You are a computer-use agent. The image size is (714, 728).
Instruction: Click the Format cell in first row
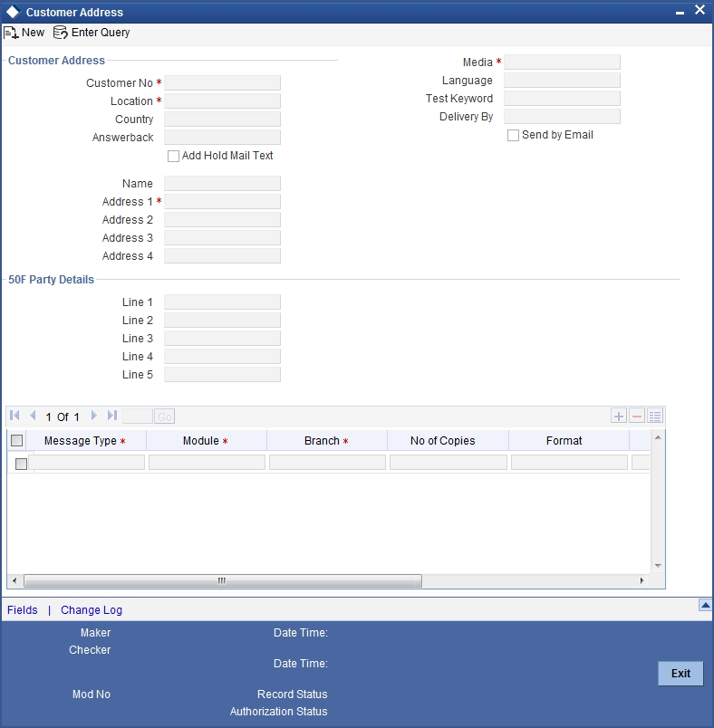tap(570, 463)
